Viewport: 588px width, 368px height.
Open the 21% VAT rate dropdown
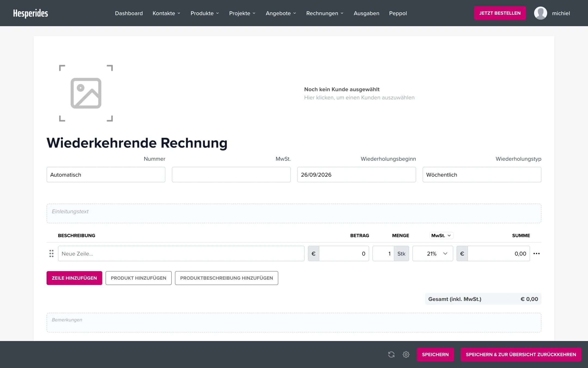(x=433, y=254)
